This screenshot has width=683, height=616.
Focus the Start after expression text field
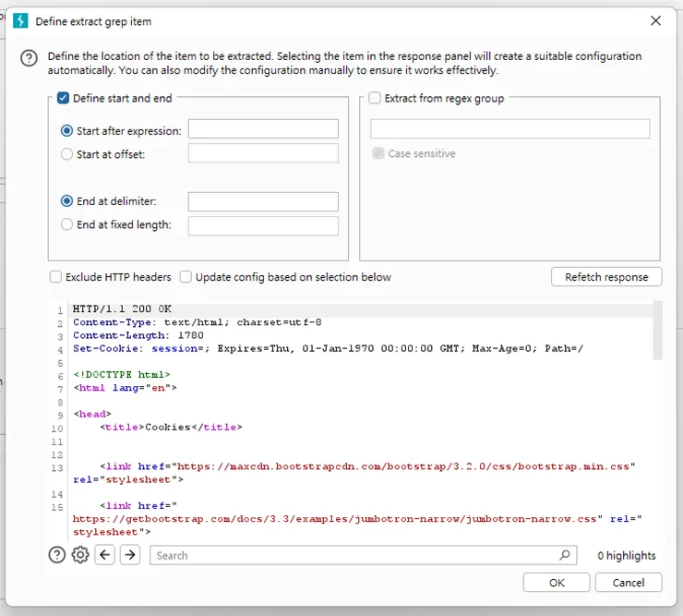click(x=263, y=130)
